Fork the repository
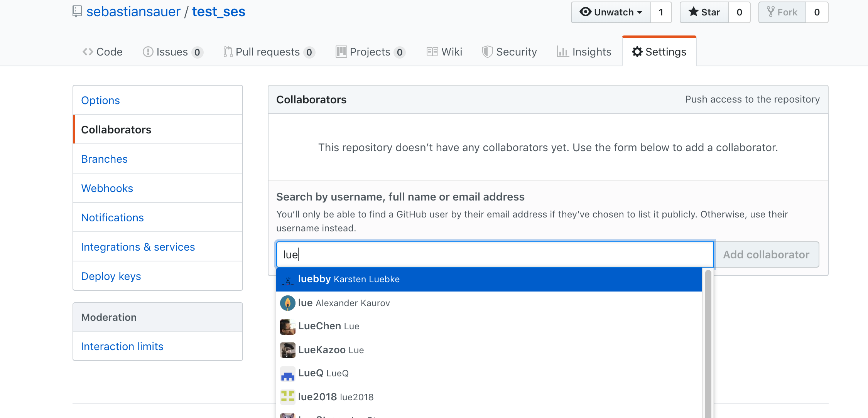The image size is (868, 418). tap(782, 12)
